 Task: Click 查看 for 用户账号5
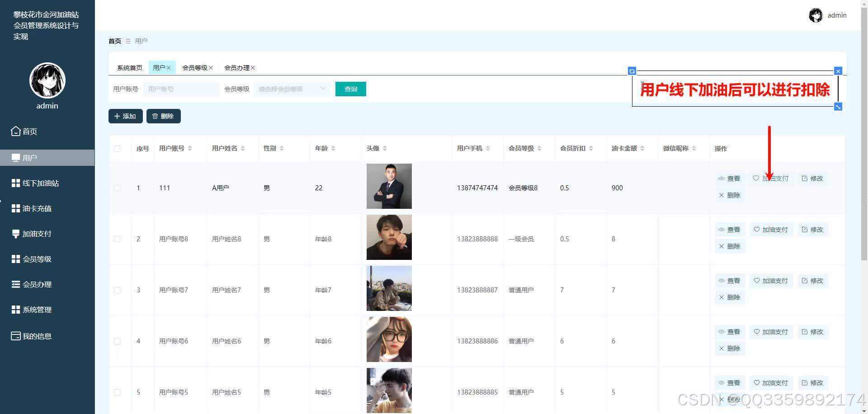[729, 383]
